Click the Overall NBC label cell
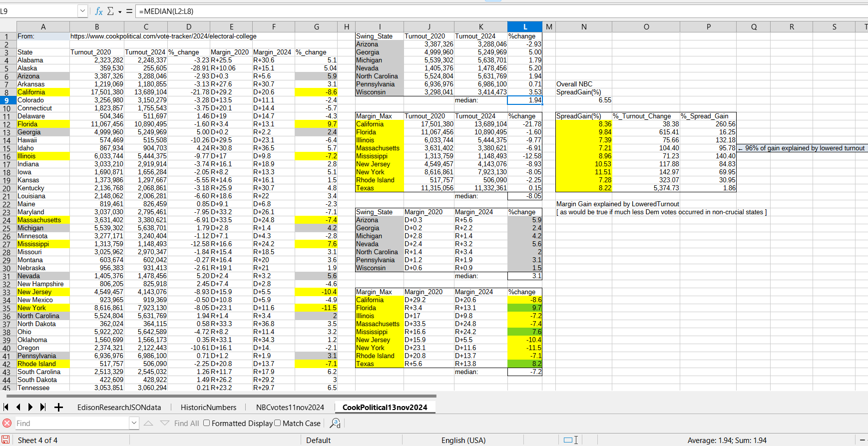Screen dimensions: 868x446 click(583, 84)
